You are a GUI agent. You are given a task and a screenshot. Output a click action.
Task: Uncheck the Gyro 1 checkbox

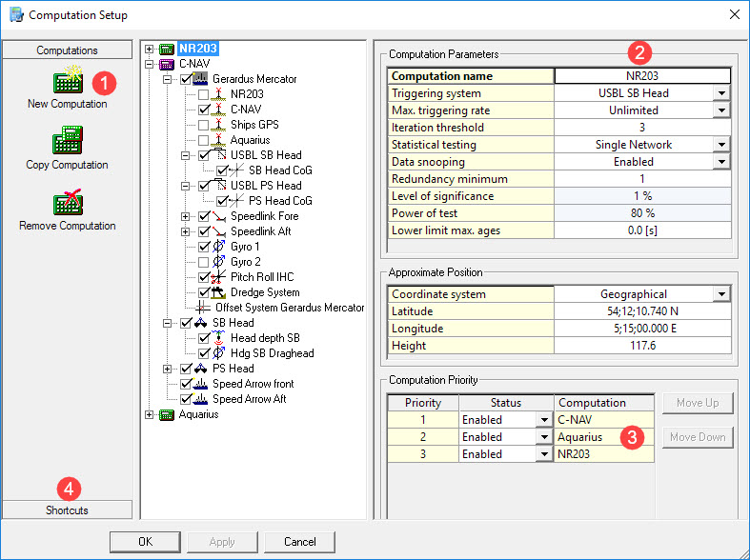tap(203, 247)
